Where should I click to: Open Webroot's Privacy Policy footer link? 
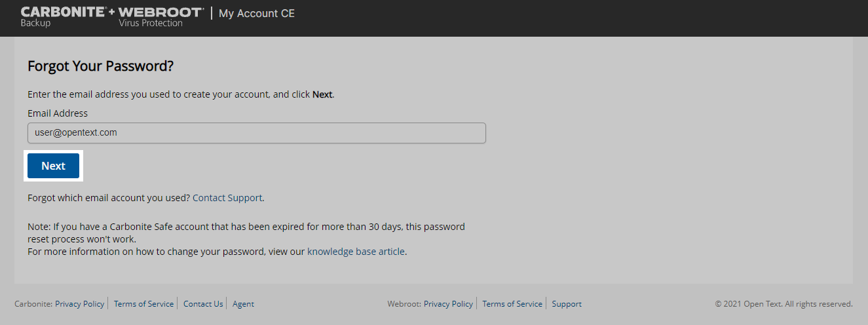(448, 304)
